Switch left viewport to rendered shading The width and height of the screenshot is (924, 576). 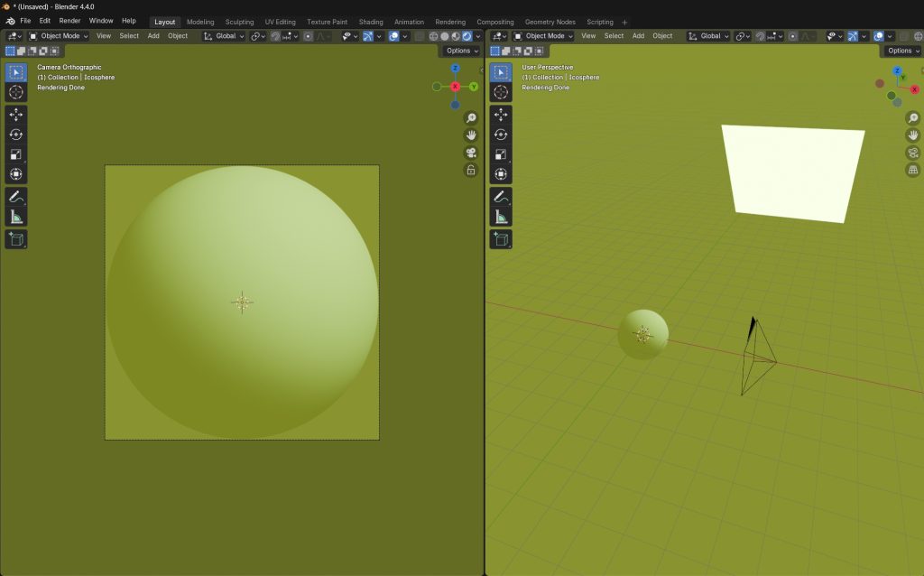point(467,36)
